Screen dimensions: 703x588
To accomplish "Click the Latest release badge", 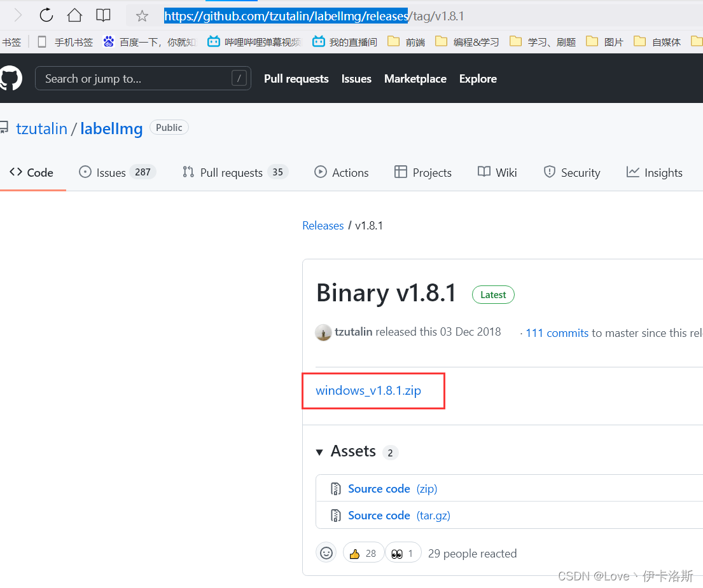I will point(493,295).
